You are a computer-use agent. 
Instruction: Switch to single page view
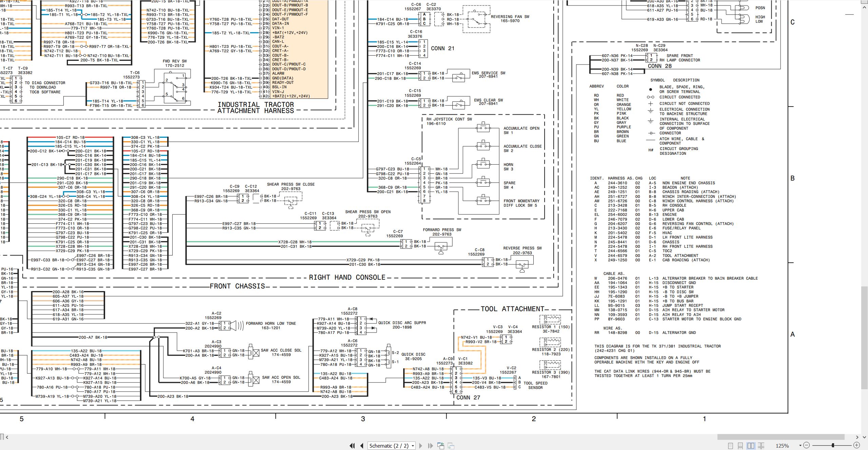730,446
